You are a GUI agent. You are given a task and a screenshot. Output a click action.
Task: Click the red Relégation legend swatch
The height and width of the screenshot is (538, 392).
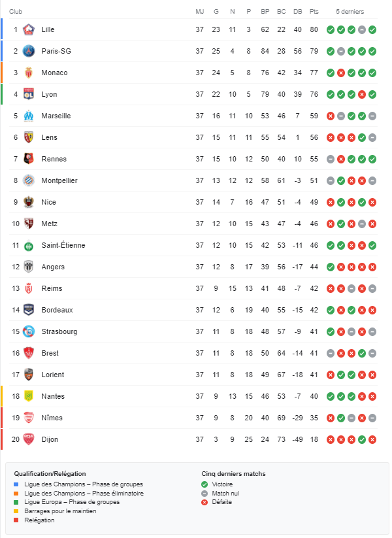click(16, 520)
